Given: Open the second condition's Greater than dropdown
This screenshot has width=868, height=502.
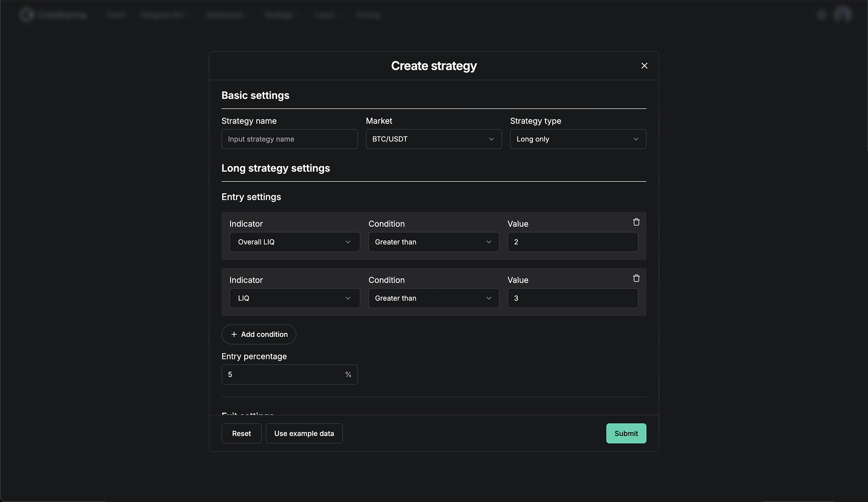Looking at the screenshot, I should (433, 298).
